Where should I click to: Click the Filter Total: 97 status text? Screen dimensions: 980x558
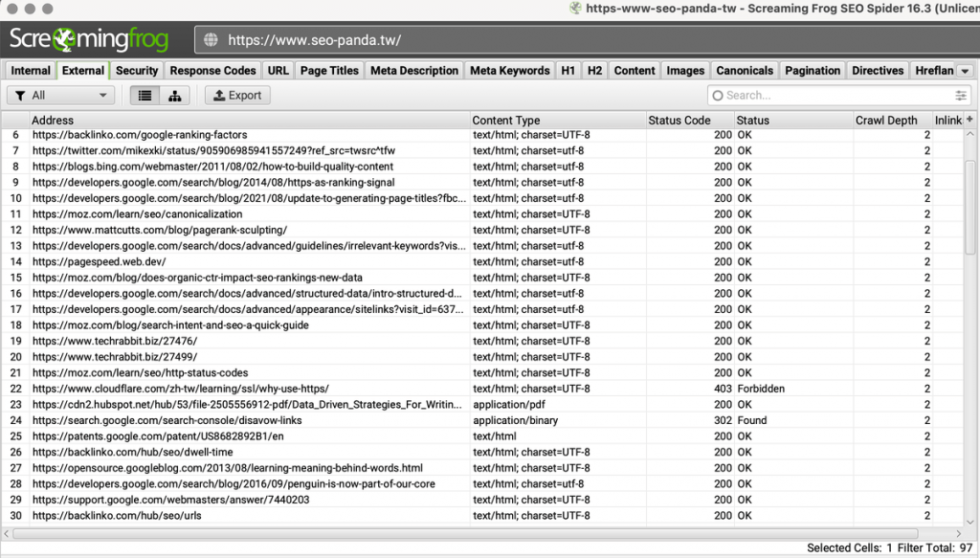click(x=935, y=548)
